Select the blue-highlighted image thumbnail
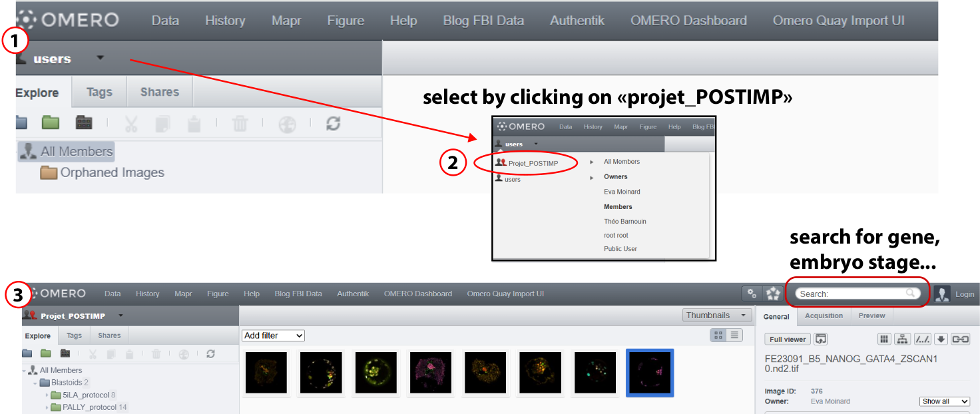 click(x=649, y=372)
